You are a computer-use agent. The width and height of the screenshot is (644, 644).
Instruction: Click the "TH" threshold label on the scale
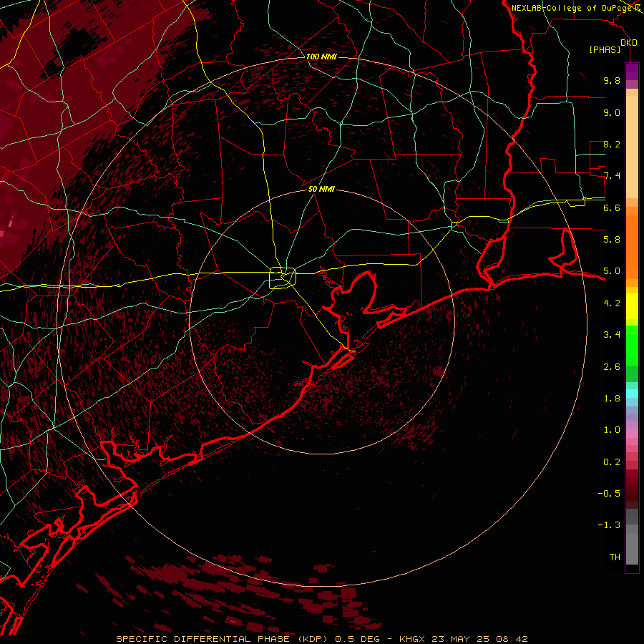(615, 557)
